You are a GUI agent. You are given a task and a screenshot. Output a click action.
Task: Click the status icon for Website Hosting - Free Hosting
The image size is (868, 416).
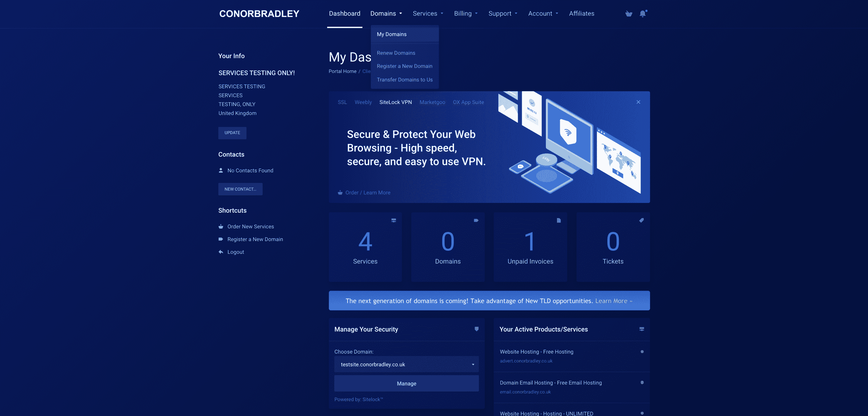tap(642, 352)
